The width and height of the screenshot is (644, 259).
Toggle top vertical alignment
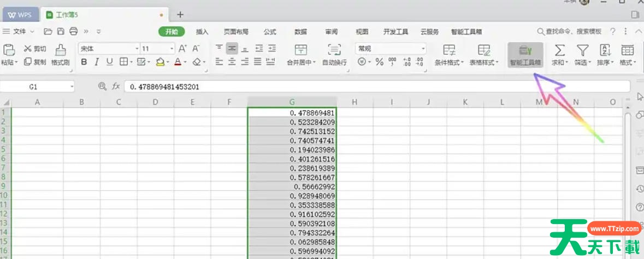click(220, 49)
